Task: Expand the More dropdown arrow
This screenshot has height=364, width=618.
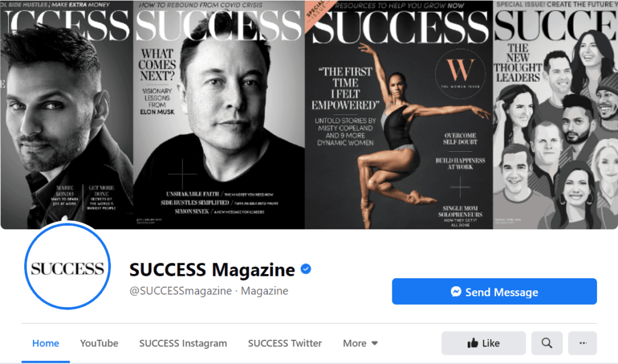Action: 374,343
